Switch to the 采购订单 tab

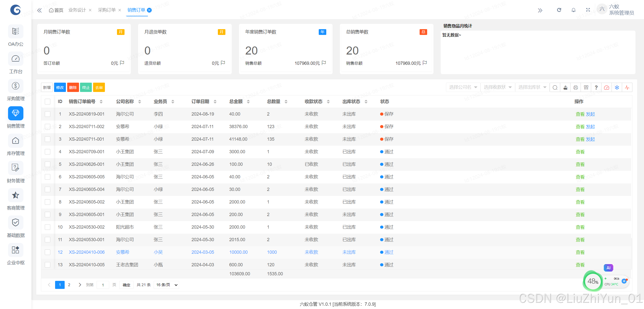[x=107, y=10]
